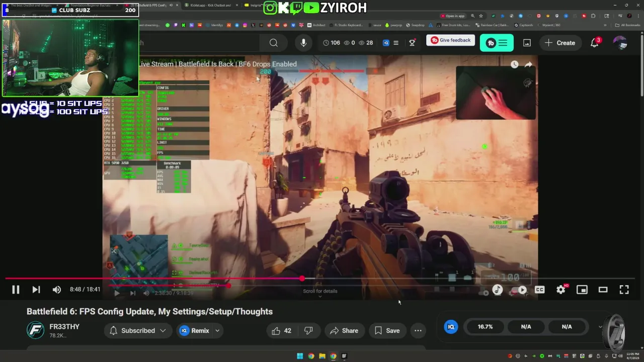The height and width of the screenshot is (362, 644).
Task: Click the vidIQ IQ badge in score bar
Action: pyautogui.click(x=451, y=327)
